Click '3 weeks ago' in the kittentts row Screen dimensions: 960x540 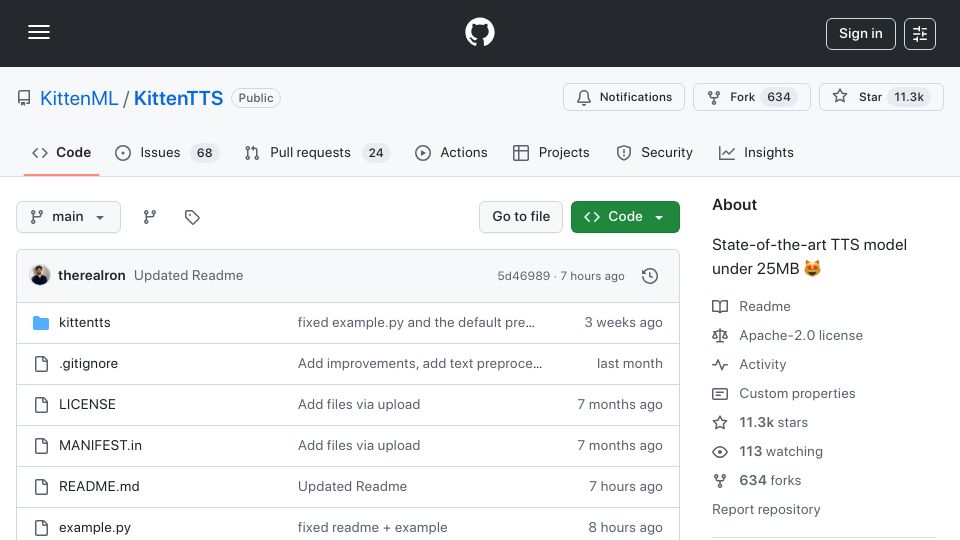tap(623, 323)
